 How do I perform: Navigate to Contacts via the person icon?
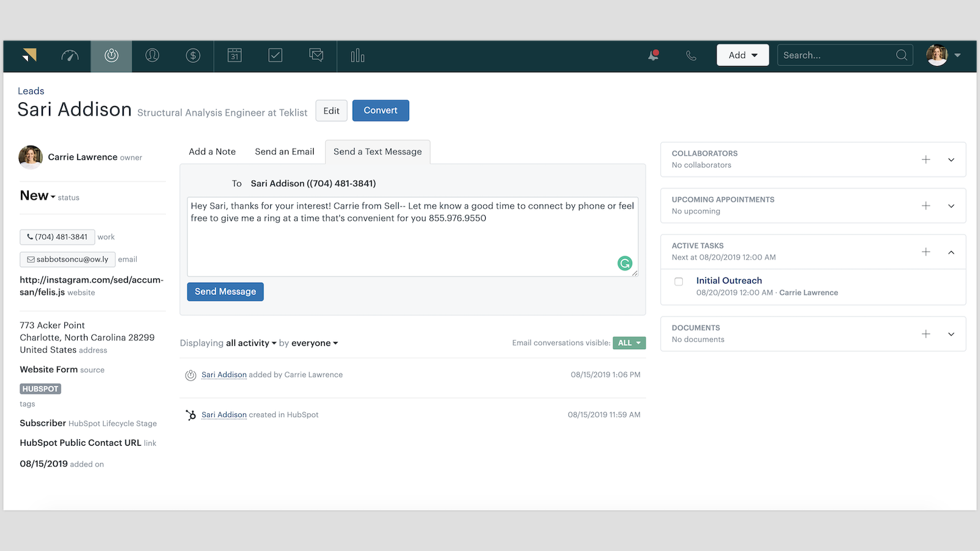(x=152, y=56)
